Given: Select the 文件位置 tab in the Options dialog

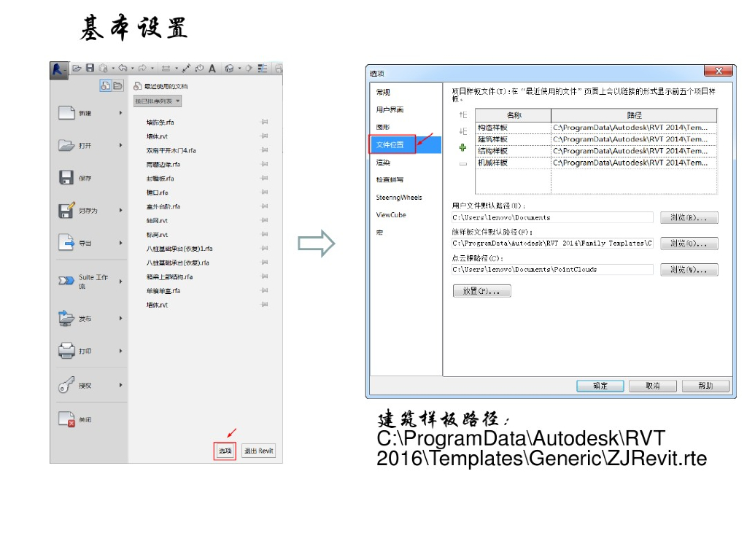Looking at the screenshot, I should click(x=406, y=145).
